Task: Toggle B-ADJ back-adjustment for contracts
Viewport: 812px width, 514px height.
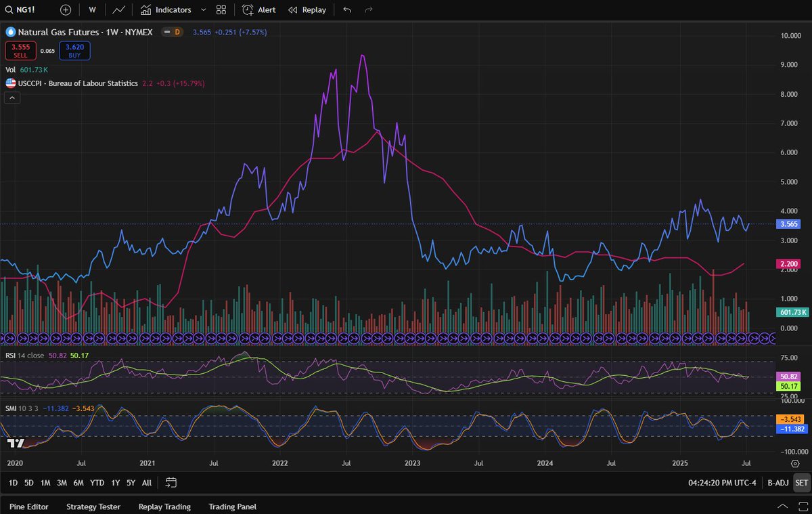Action: (x=778, y=483)
